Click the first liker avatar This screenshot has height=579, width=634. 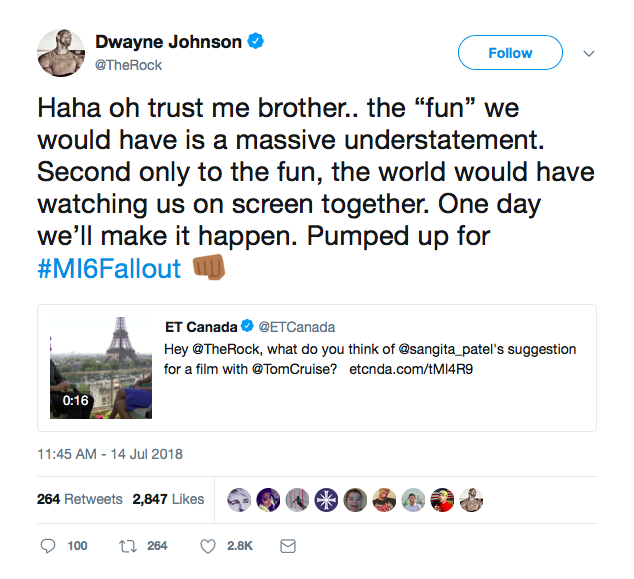pyautogui.click(x=240, y=499)
